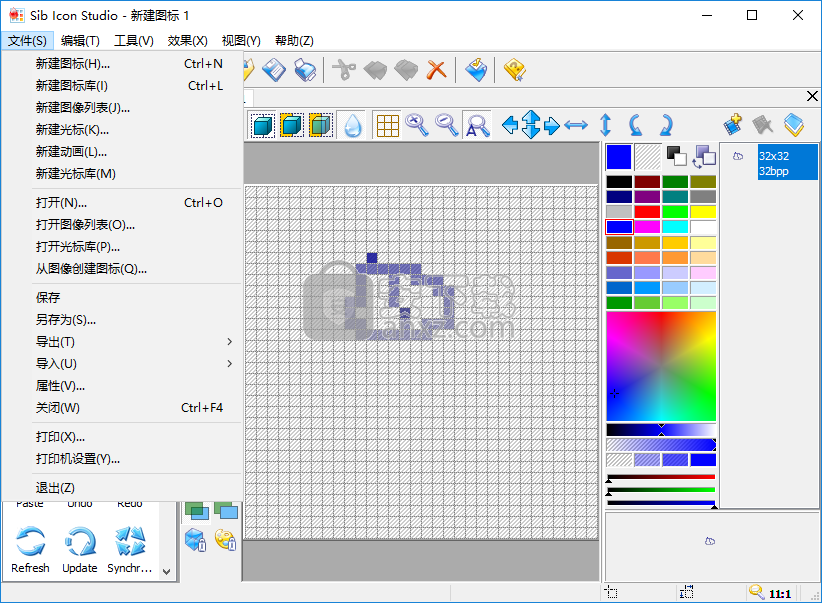Click the scissors Cut toolbar icon
The height and width of the screenshot is (603, 822).
(x=344, y=69)
